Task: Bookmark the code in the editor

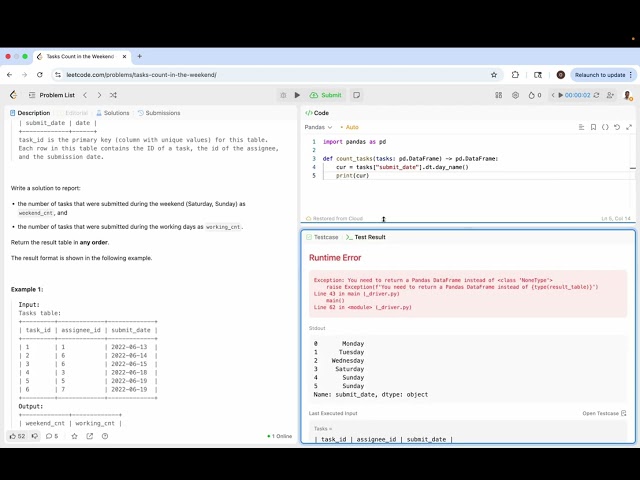Action: click(593, 127)
